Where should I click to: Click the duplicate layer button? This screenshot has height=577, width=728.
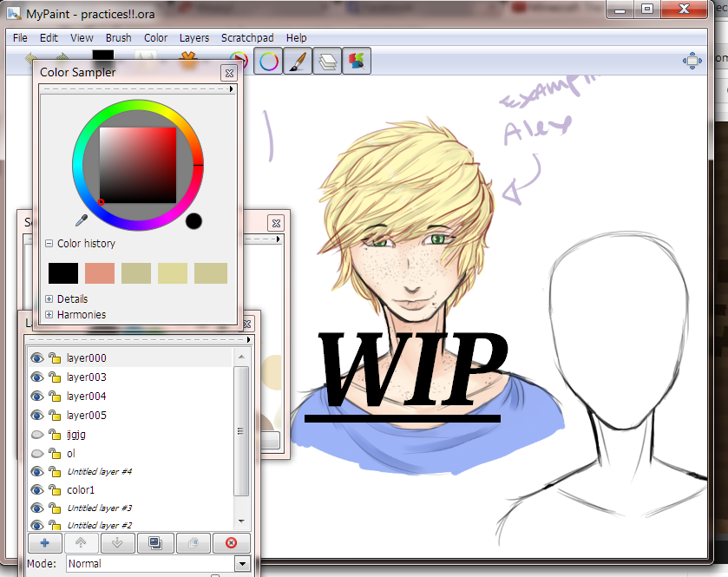pyautogui.click(x=193, y=542)
